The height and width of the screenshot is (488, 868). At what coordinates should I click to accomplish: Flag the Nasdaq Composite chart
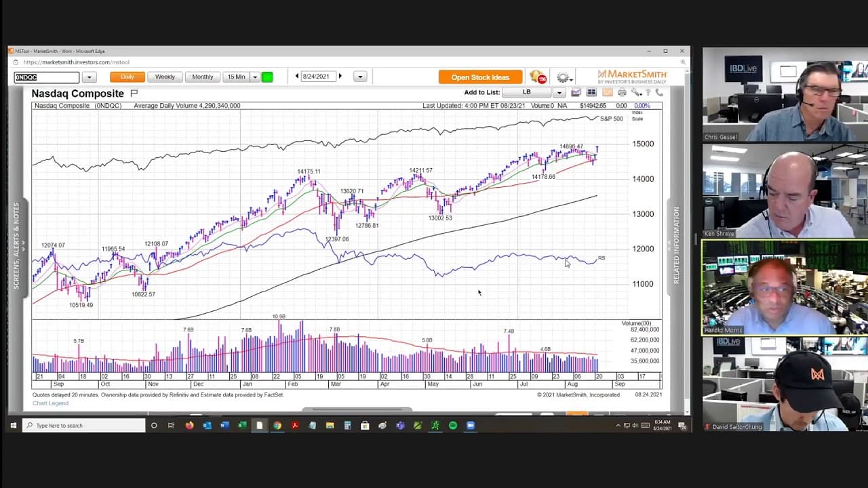(134, 94)
